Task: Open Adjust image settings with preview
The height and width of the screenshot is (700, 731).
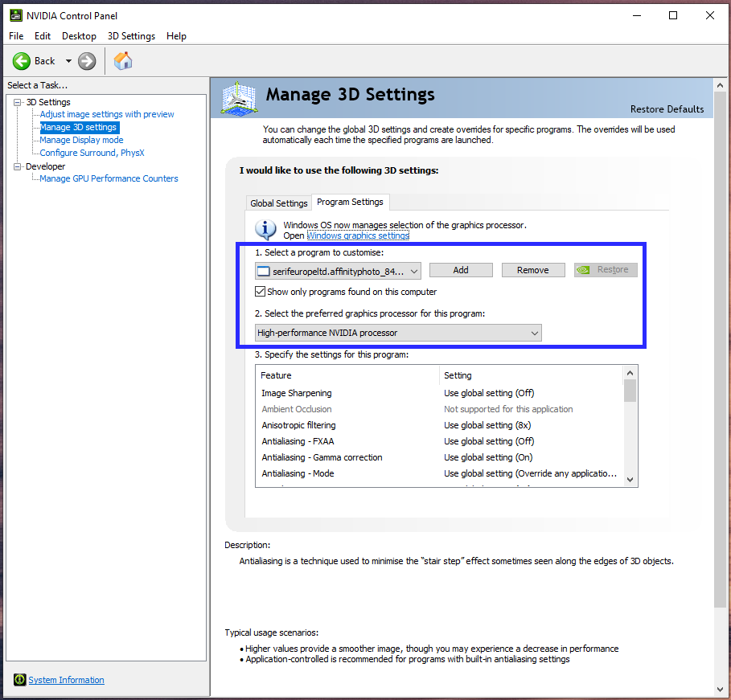Action: (x=107, y=114)
